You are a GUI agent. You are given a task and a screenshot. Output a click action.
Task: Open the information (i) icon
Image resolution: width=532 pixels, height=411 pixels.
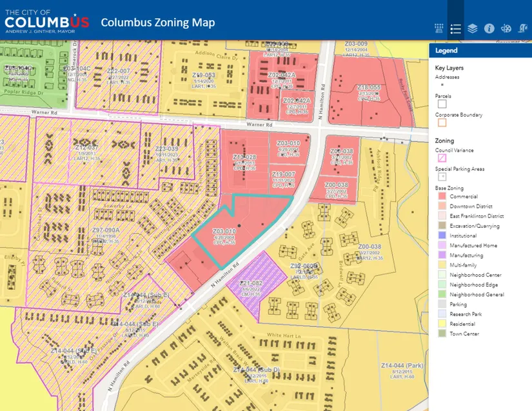[489, 28]
